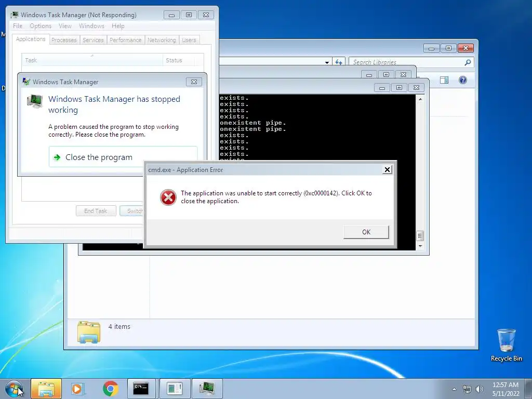This screenshot has height=399, width=532.
Task: Open the View menu in Task Manager
Action: coord(65,26)
